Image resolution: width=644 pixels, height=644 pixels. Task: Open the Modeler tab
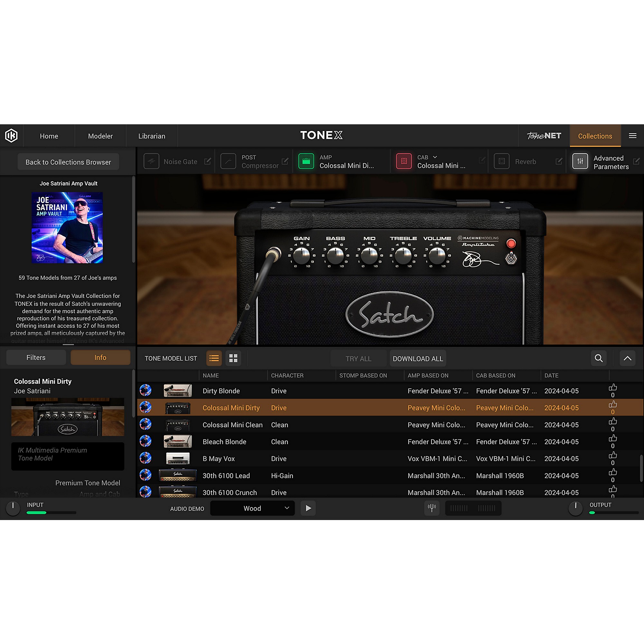(x=100, y=136)
